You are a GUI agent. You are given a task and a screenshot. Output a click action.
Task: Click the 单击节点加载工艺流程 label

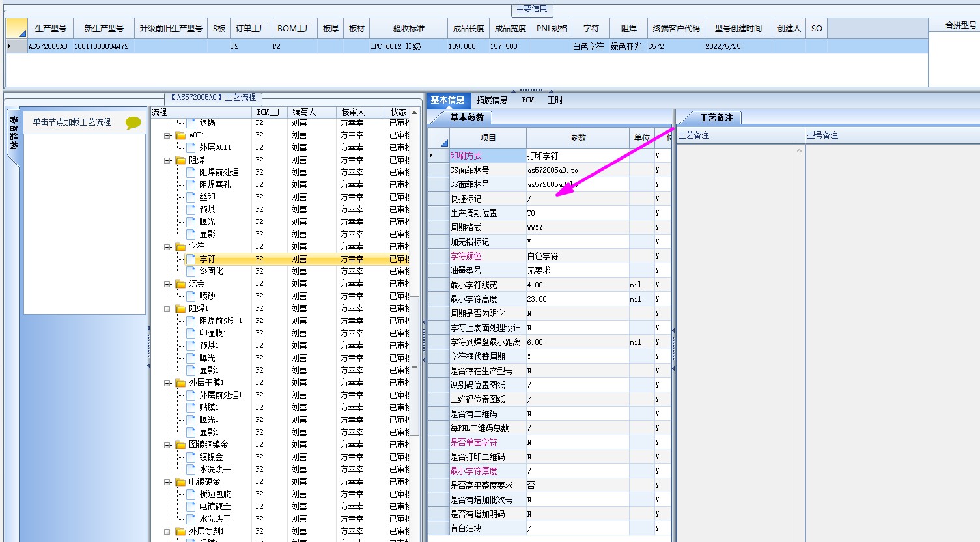point(72,122)
